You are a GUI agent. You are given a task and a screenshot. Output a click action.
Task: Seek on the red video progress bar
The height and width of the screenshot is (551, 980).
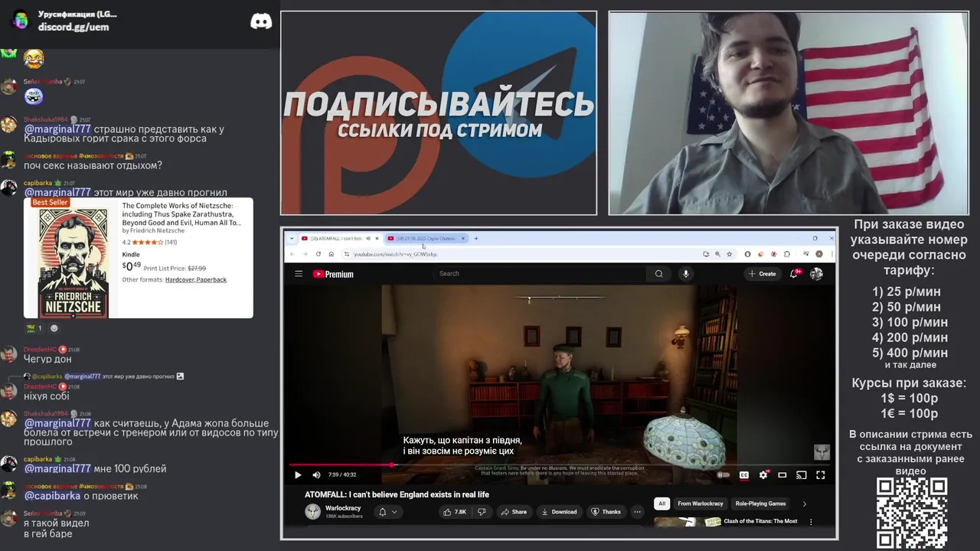(x=559, y=465)
